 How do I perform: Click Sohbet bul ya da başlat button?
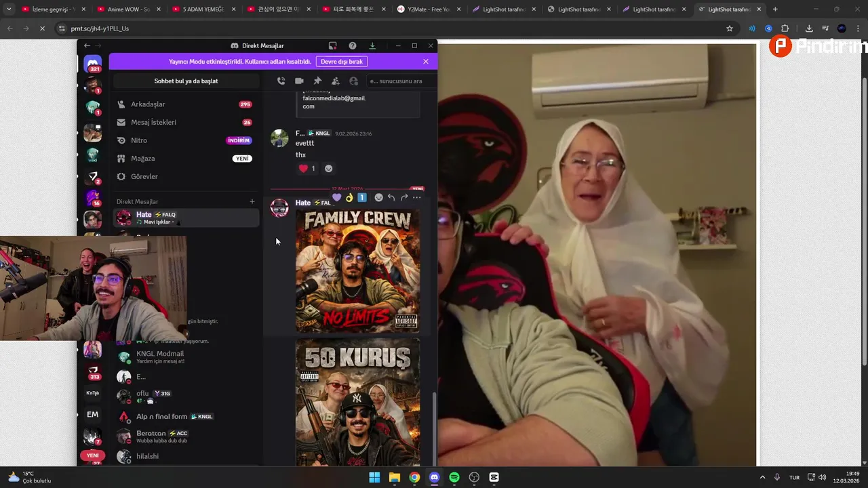186,81
